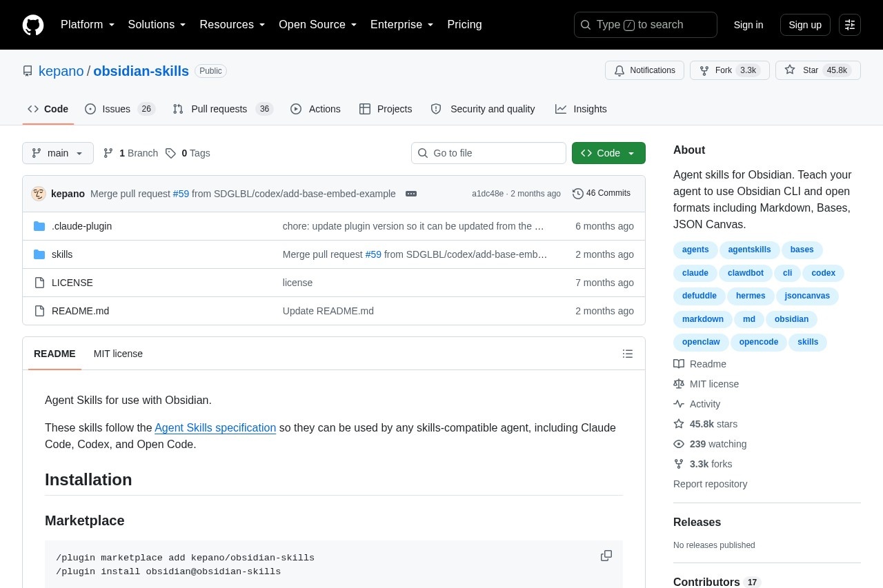This screenshot has height=588, width=883.
Task: Switch to the Issues tab
Action: coord(120,109)
